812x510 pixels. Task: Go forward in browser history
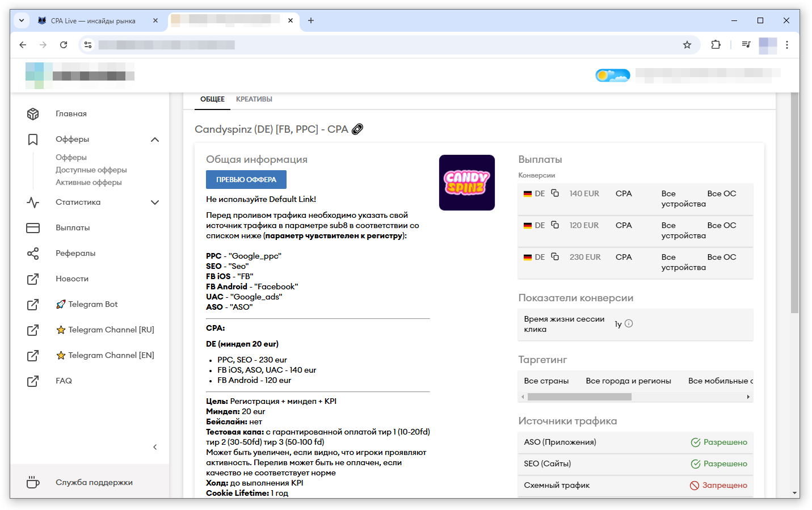(43, 45)
